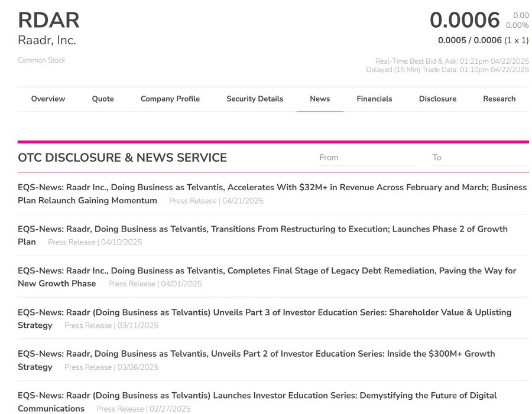The image size is (532, 414).
Task: Click the Press Release | 02/27/2025 label
Action: 144,409
